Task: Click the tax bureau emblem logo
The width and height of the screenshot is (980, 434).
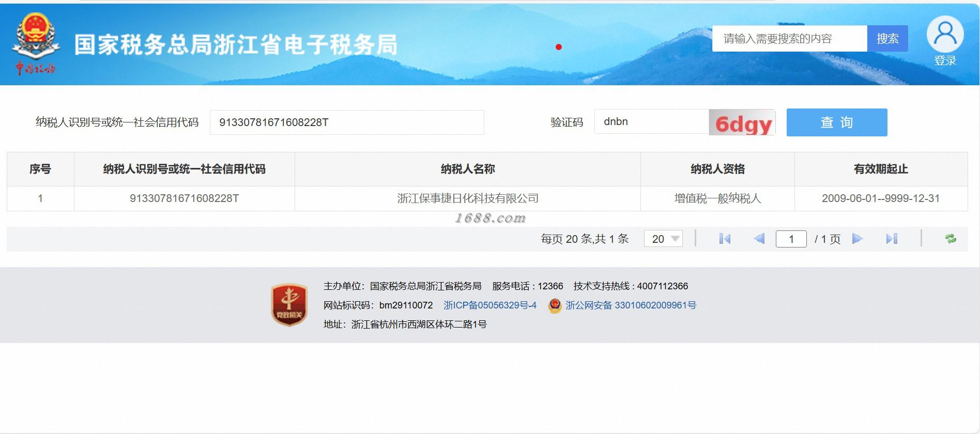Action: point(35,44)
